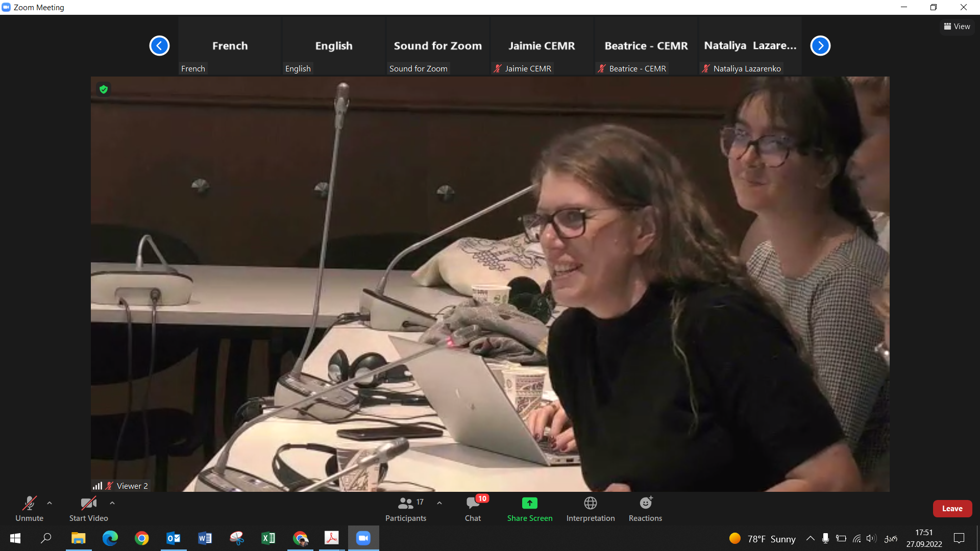Screen dimensions: 980x551
Task: Open Windows taskbar search
Action: (x=46, y=538)
